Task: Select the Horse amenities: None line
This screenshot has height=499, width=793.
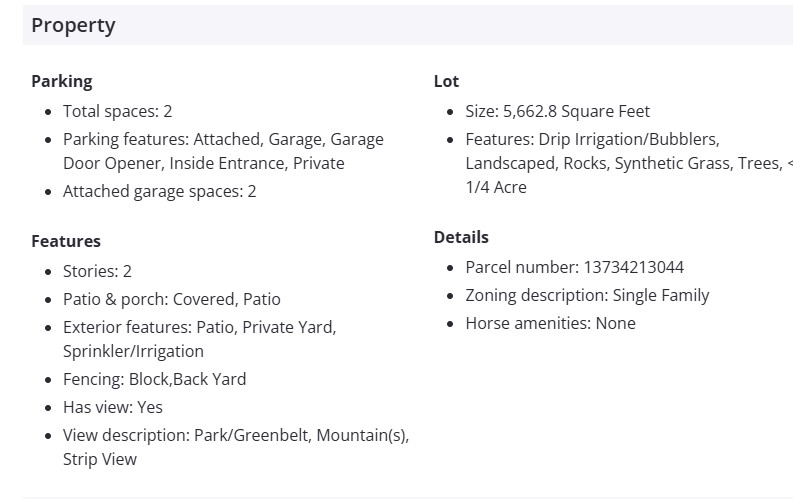Action: click(550, 323)
